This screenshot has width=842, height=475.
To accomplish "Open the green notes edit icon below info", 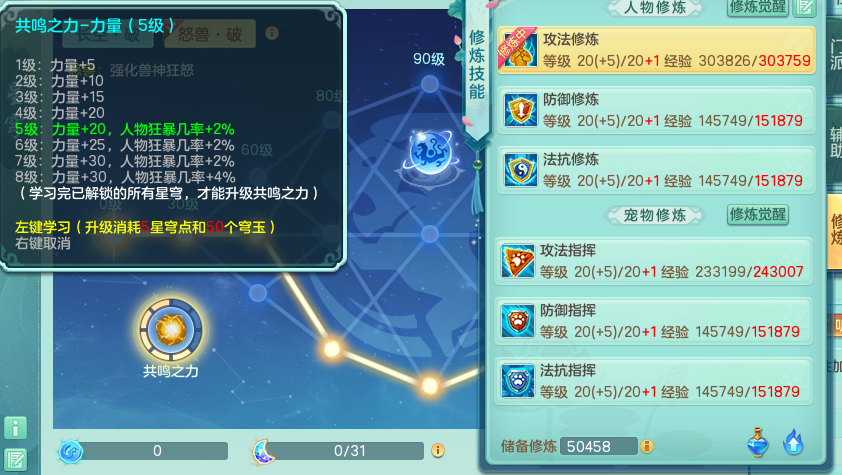I will point(16,460).
